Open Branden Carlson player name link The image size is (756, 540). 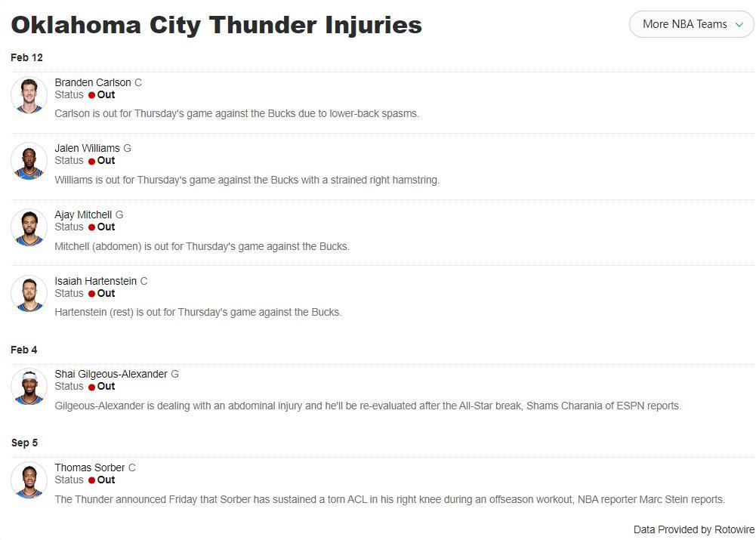[93, 82]
